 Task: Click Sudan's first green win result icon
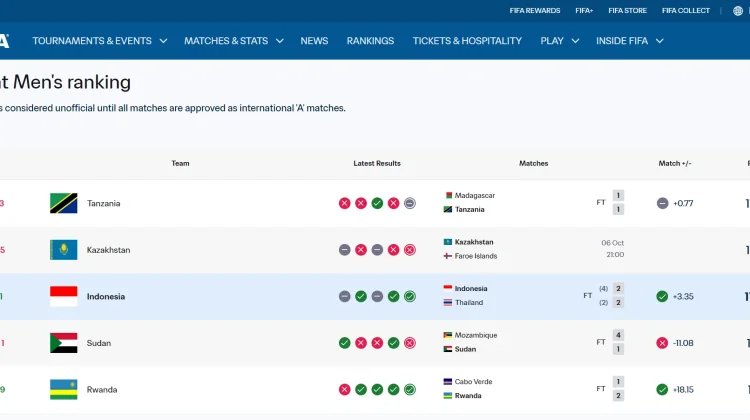click(344, 343)
